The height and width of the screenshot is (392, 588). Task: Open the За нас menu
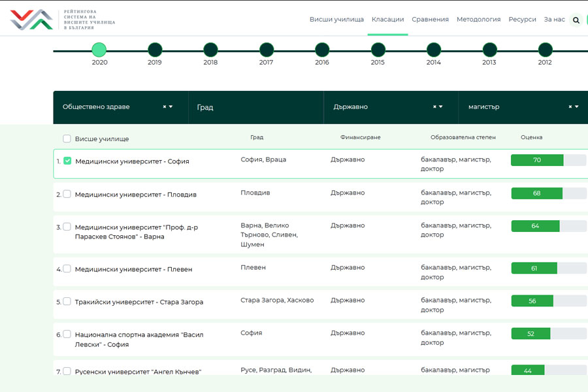pos(554,20)
